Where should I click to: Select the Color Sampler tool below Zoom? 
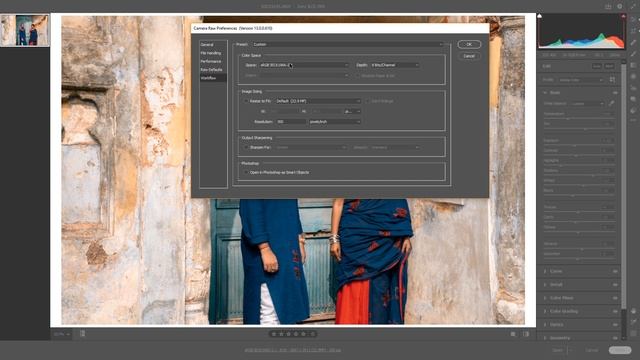(x=633, y=322)
